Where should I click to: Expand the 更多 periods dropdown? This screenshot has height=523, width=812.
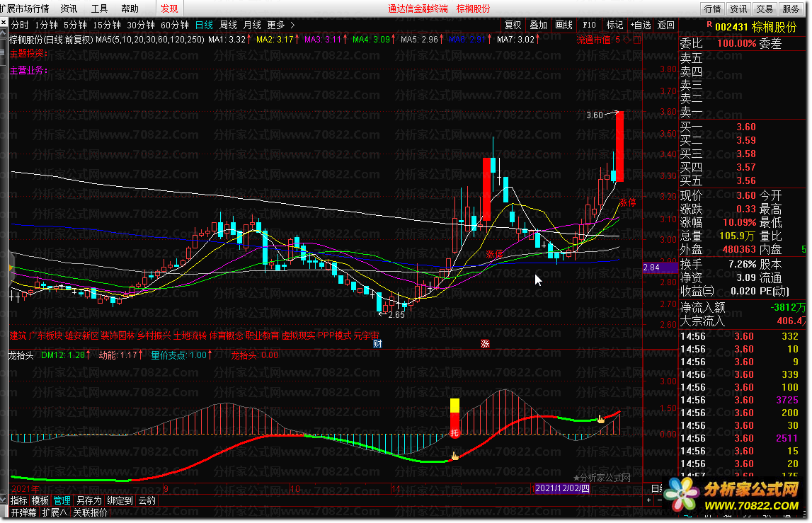(276, 25)
